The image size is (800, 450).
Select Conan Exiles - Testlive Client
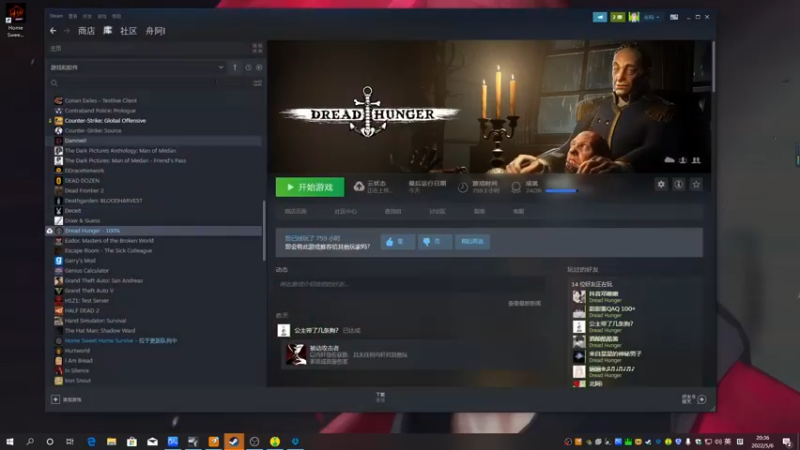coord(101,101)
